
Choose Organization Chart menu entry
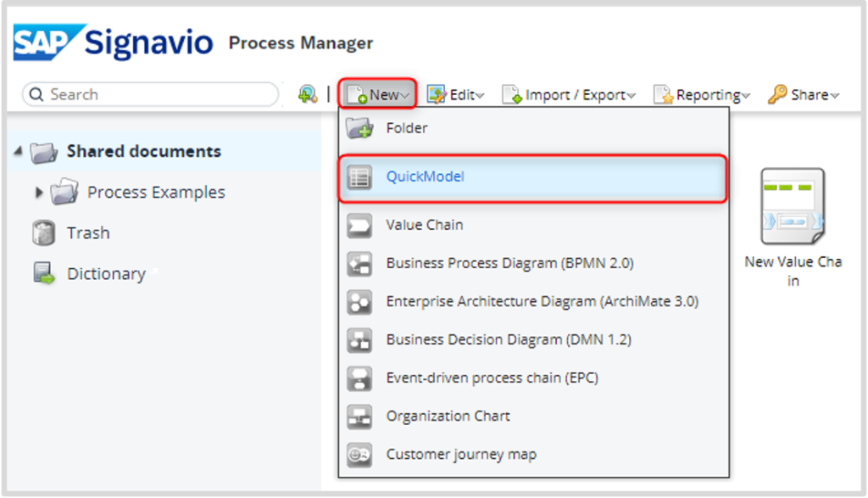point(534,416)
